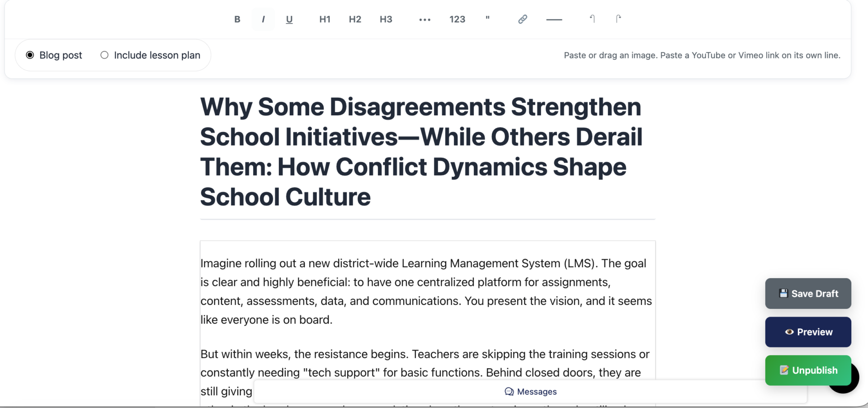Undo the last edit
Image resolution: width=868 pixels, height=408 pixels.
pos(592,19)
